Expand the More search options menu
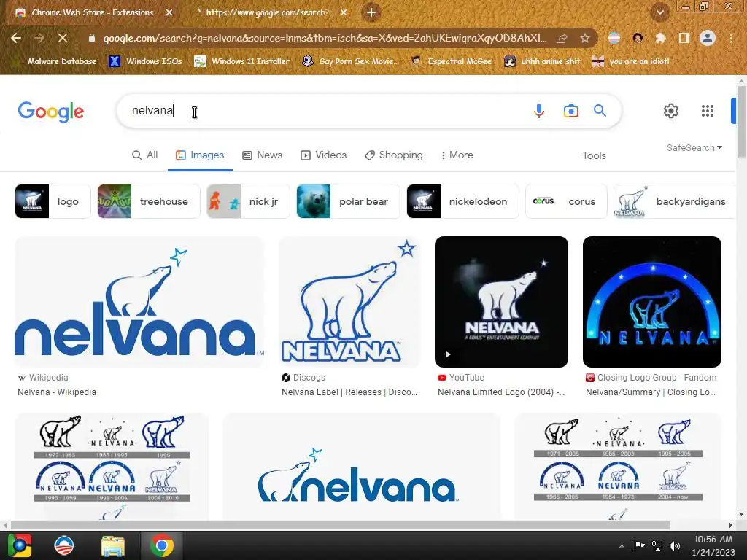The height and width of the screenshot is (560, 747). (x=457, y=155)
